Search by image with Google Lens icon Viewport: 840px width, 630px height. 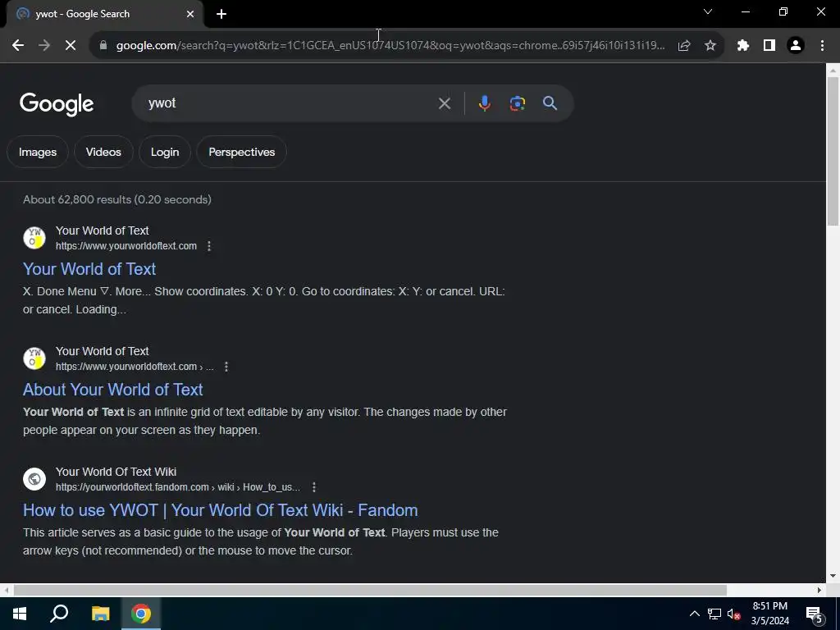[x=517, y=103]
